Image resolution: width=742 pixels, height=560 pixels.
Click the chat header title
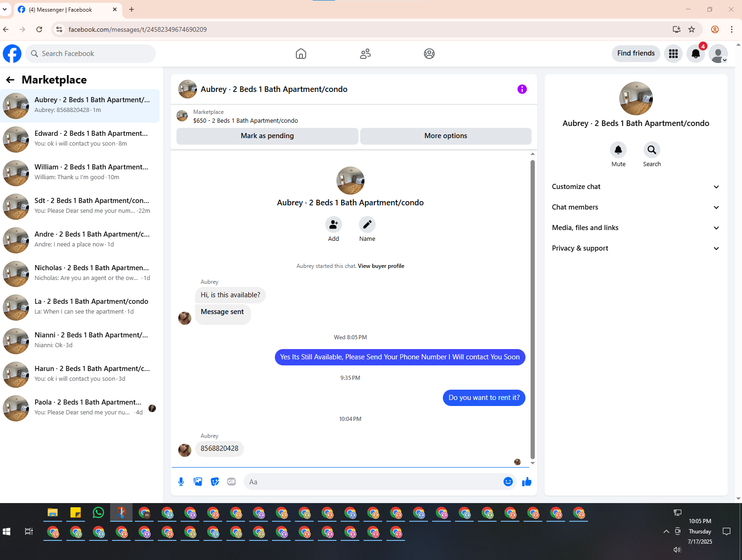pyautogui.click(x=274, y=89)
